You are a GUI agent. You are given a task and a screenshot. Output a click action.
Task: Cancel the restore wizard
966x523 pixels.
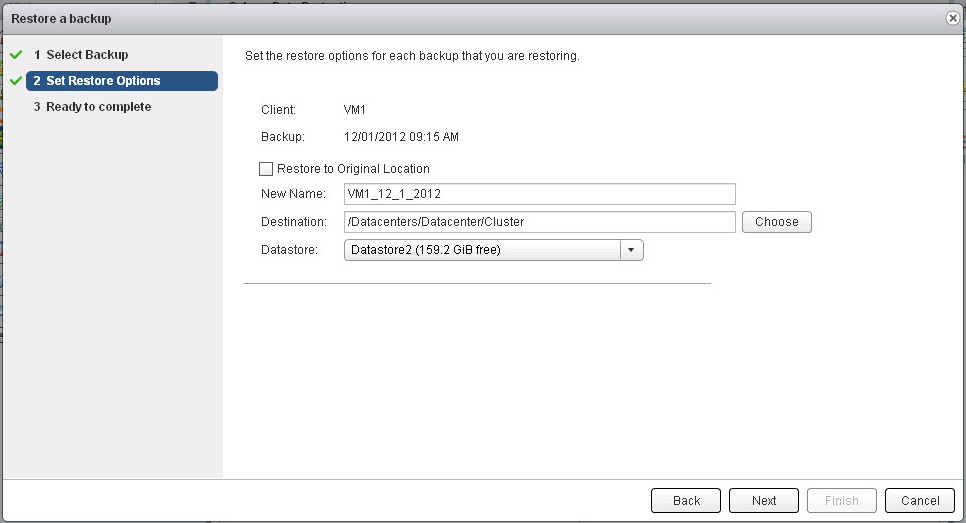pyautogui.click(x=920, y=500)
